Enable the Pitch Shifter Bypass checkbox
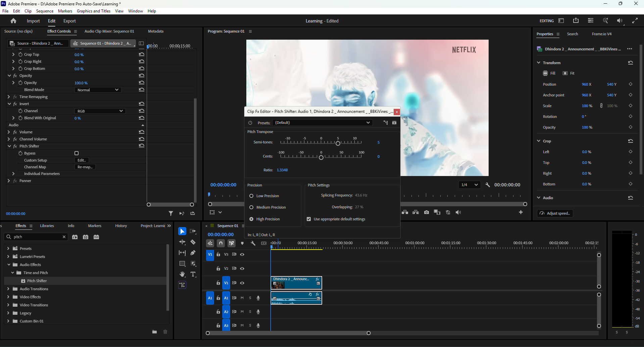The image size is (644, 347). pyautogui.click(x=77, y=153)
